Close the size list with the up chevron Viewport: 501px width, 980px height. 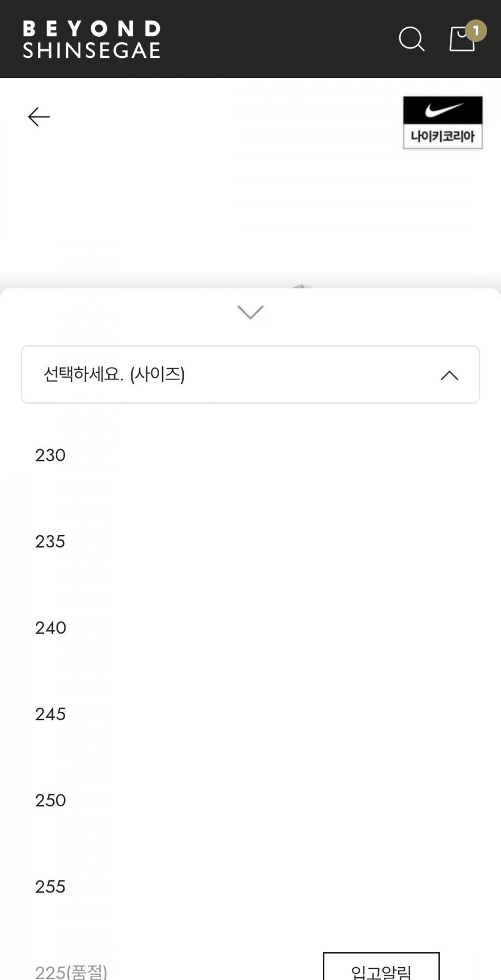tap(449, 375)
